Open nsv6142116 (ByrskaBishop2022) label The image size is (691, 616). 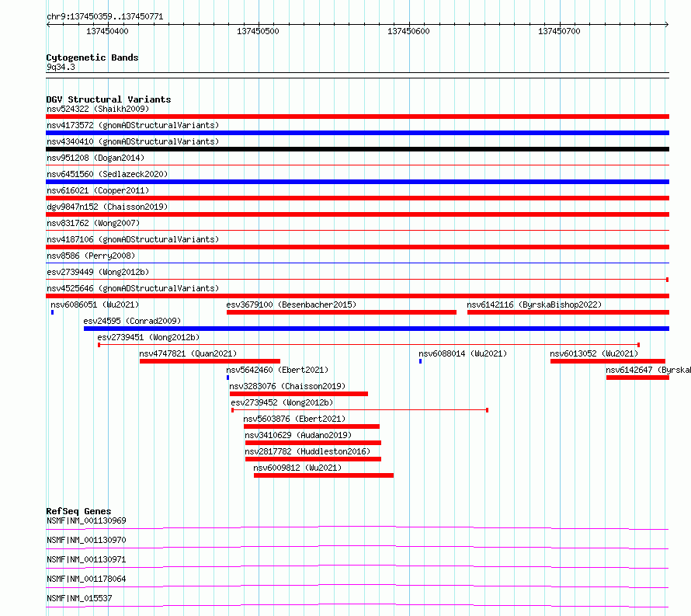click(534, 305)
